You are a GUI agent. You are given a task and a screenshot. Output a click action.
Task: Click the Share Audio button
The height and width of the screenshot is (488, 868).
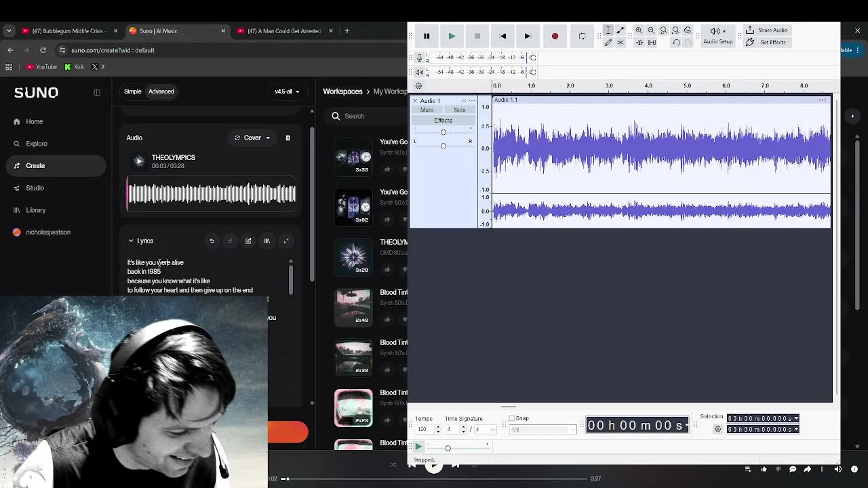766,30
